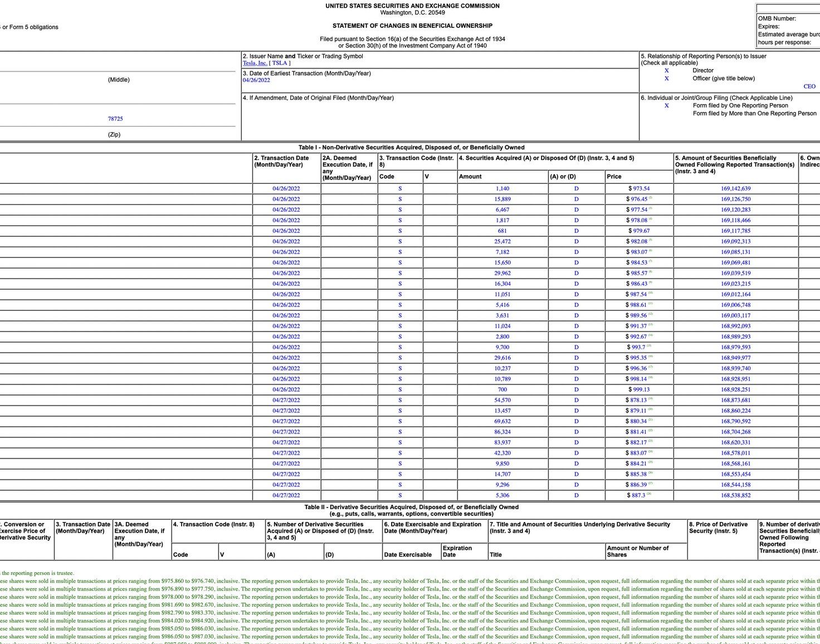Viewport: 820px width, 644px height.
Task: Select the amount 83,937
Action: [x=502, y=443]
